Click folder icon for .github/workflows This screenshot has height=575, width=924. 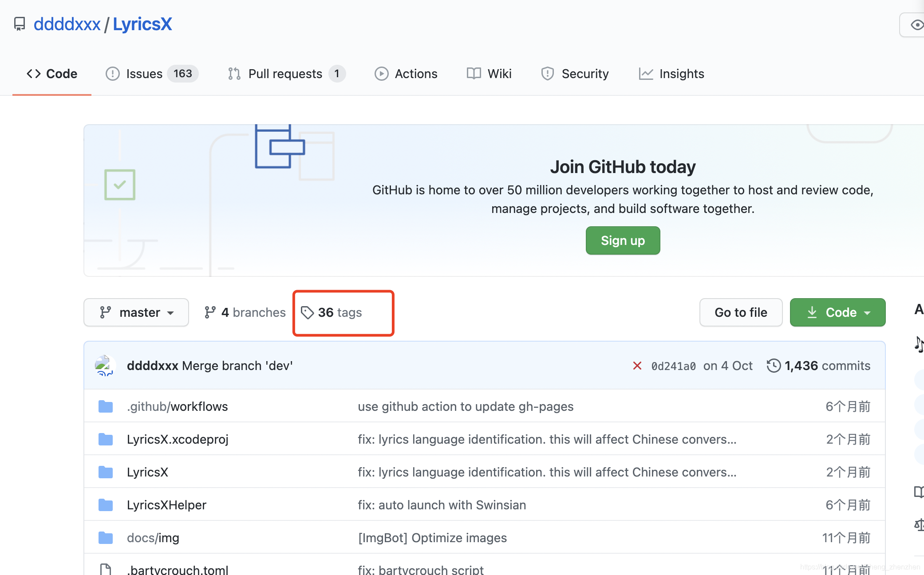(x=106, y=406)
